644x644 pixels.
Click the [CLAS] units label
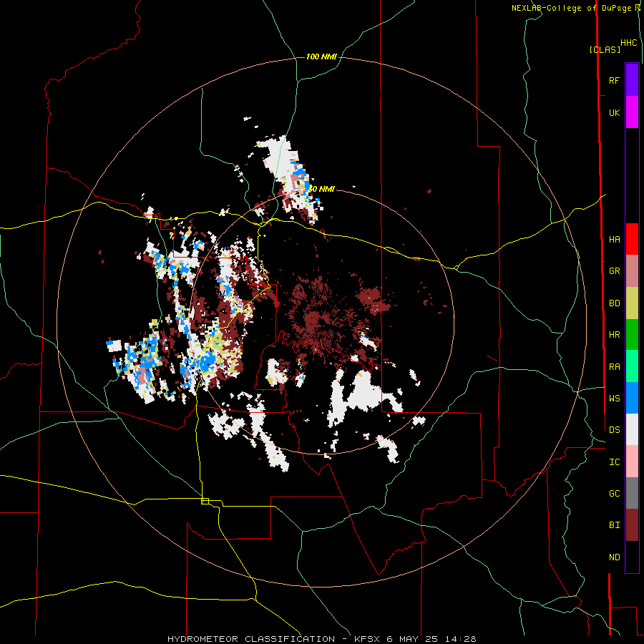pos(605,49)
